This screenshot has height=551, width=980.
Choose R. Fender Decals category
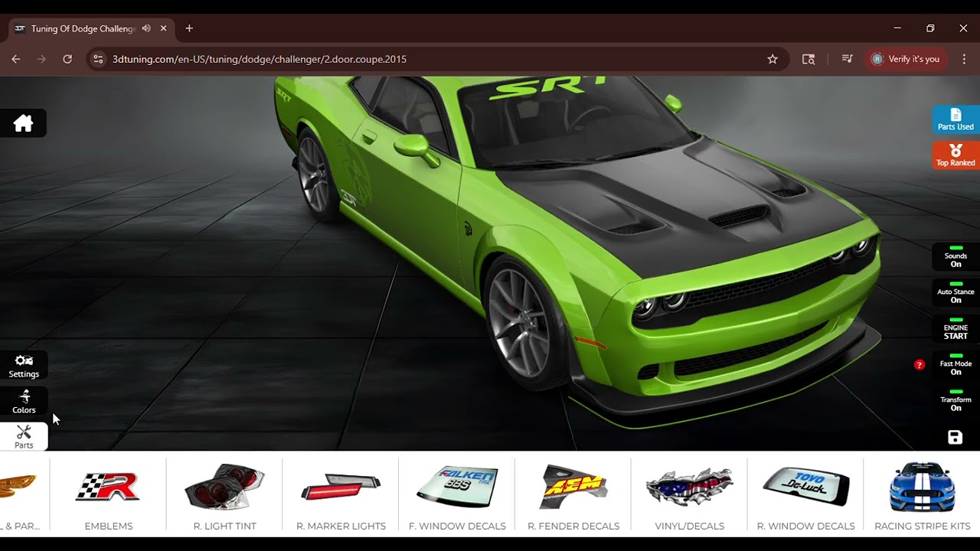coord(573,494)
